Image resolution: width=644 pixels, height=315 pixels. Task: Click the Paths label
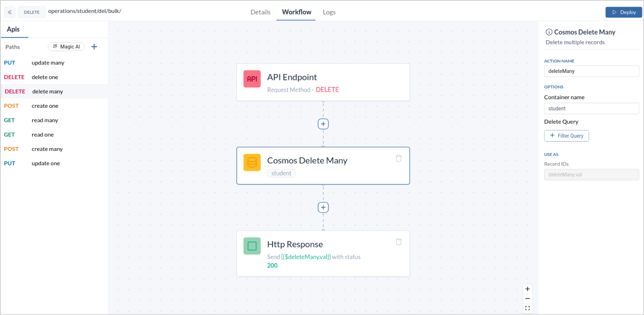pos(12,47)
